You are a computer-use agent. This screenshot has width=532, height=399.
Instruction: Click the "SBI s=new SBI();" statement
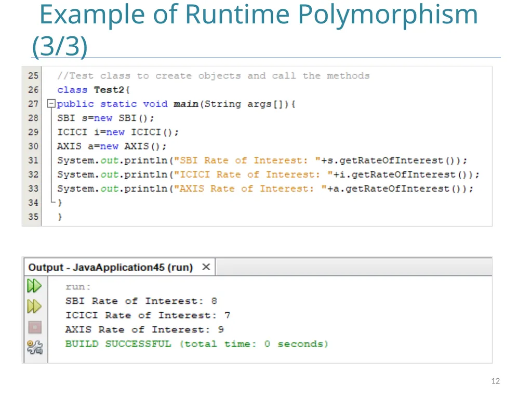105,118
